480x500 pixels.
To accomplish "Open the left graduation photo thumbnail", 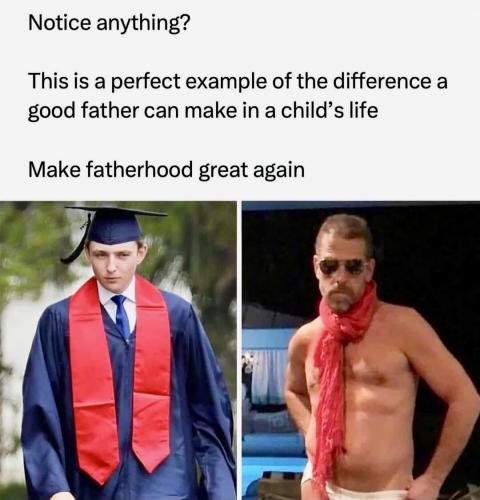I will 118,351.
